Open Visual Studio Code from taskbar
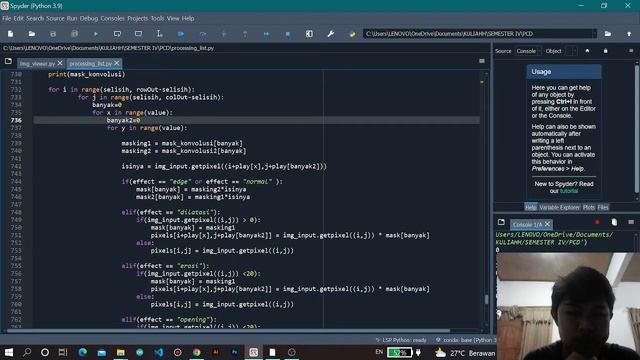Screen dimensions: 640x360 point(159,352)
